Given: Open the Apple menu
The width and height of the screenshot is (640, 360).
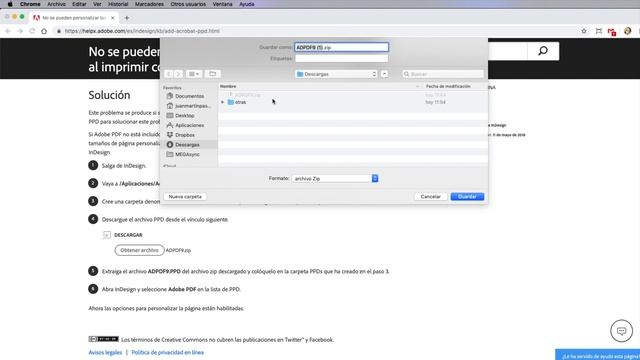Looking at the screenshot, I should point(10,4).
